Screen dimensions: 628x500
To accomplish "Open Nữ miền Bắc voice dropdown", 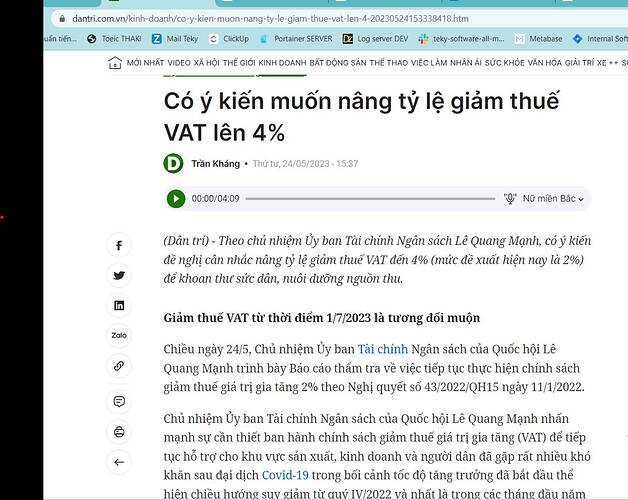I will [x=553, y=199].
